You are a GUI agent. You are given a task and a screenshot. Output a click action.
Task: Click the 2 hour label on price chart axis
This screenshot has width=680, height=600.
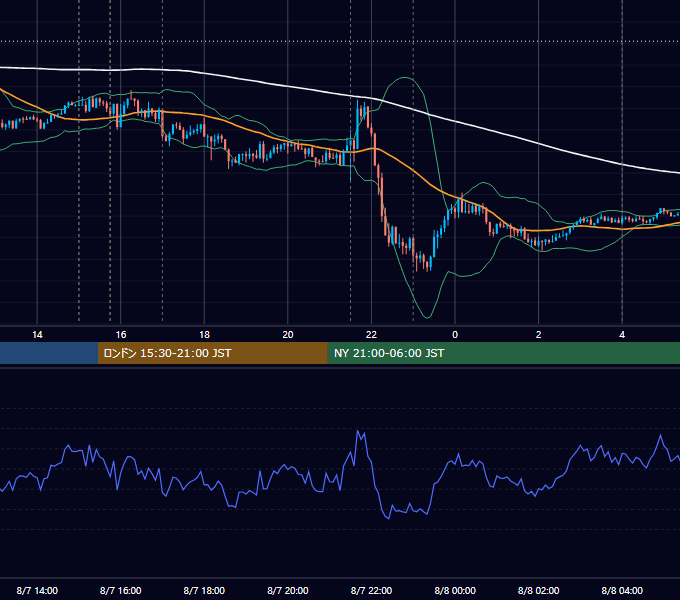(x=539, y=335)
